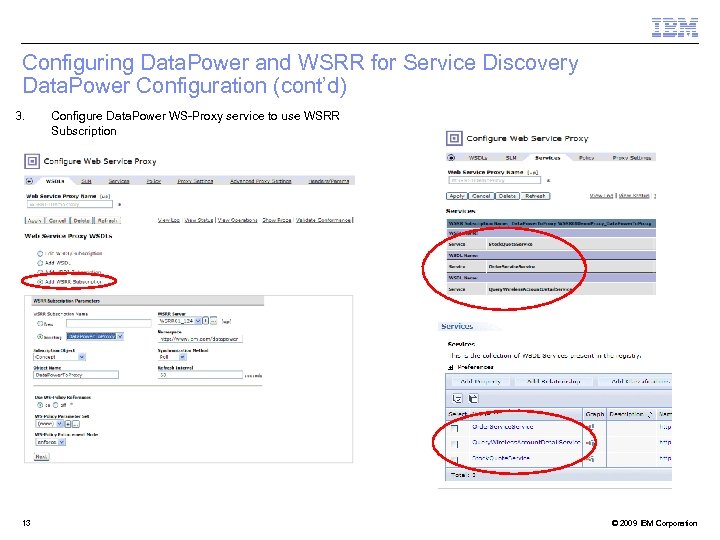Click sort icon on Description column header
720x540 pixels.
tap(650, 415)
